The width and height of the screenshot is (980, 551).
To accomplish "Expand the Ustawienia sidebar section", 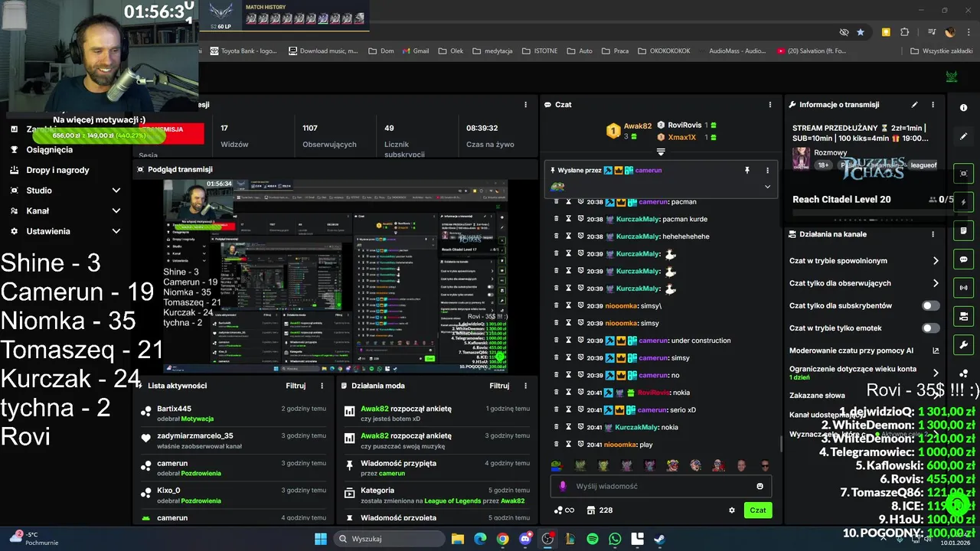I will tap(116, 231).
